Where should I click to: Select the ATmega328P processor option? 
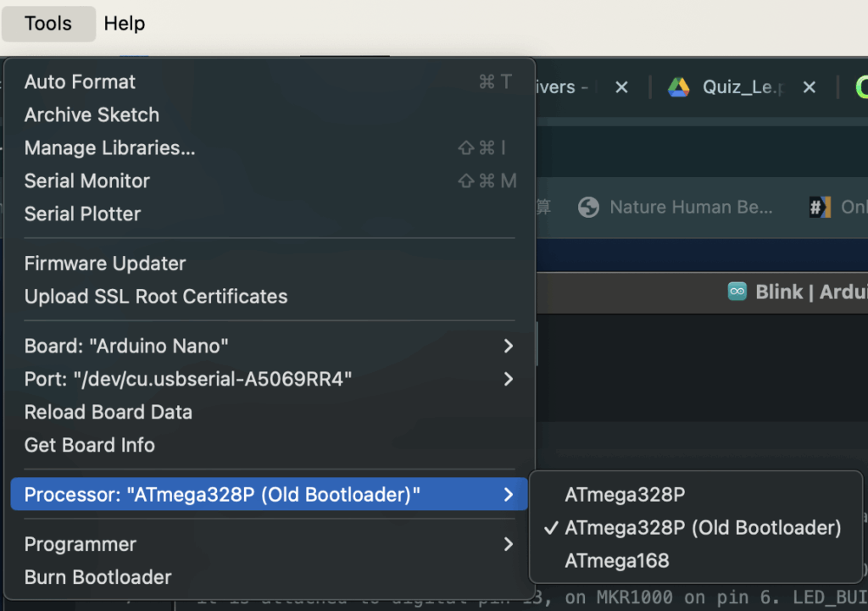[696, 494]
